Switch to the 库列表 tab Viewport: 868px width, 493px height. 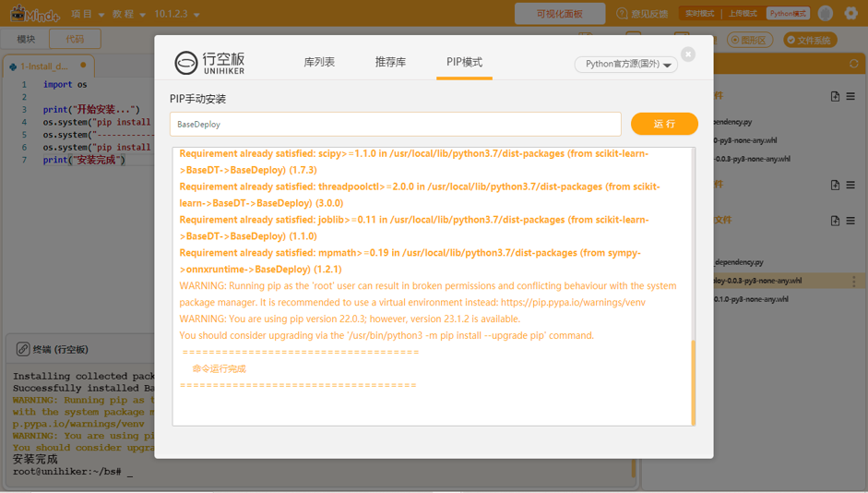pyautogui.click(x=319, y=62)
